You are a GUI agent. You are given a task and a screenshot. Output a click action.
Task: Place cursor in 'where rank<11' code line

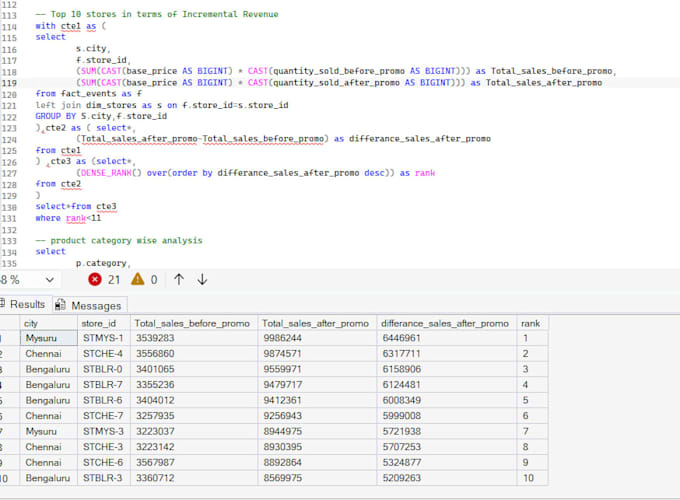tap(68, 218)
